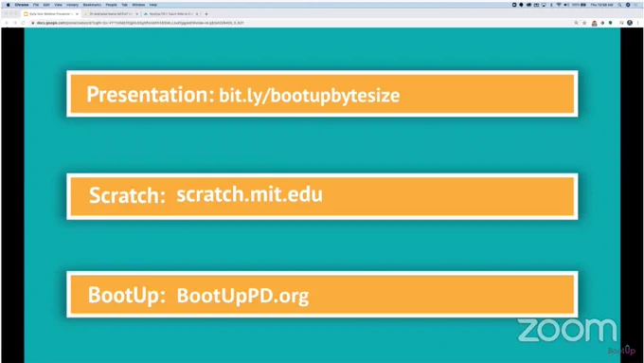Open Siri from the menu bar

(x=628, y=5)
